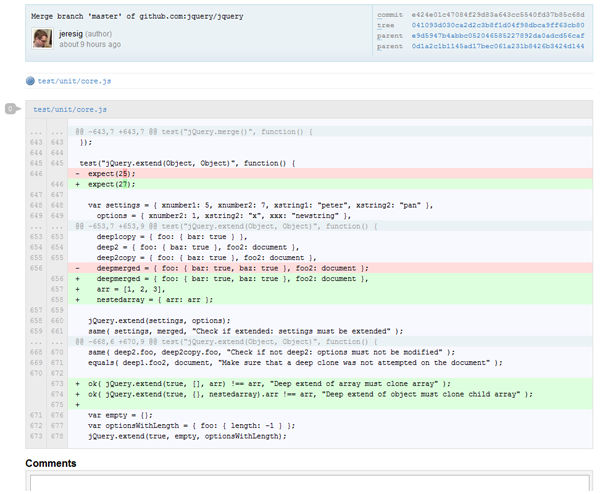The image size is (600, 494).
Task: Click the hunk header '@@ -653,7 +653,9 @@'
Action: coord(330,226)
